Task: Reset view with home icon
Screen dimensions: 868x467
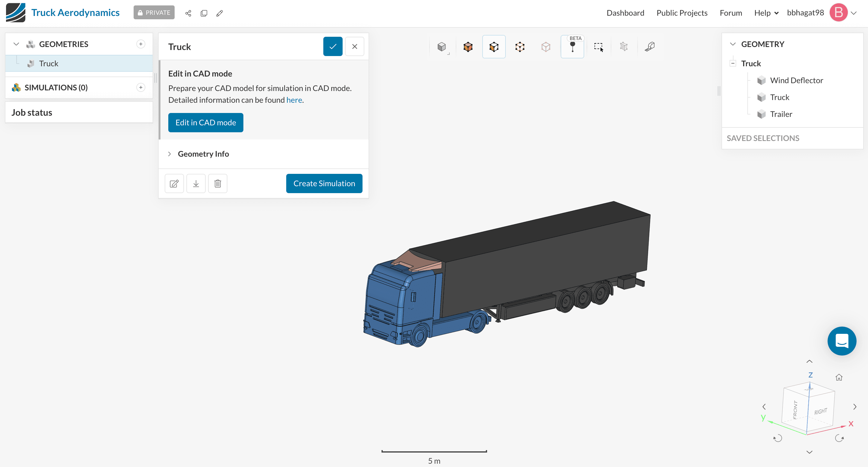Action: pos(839,377)
